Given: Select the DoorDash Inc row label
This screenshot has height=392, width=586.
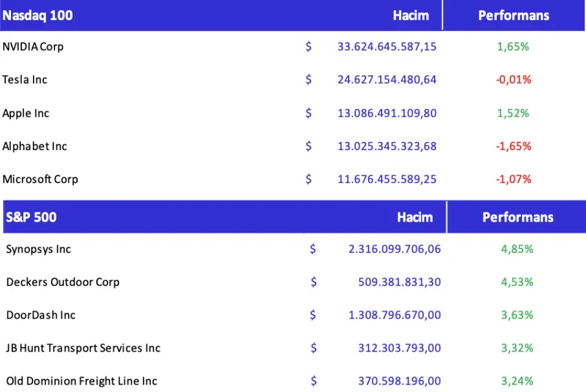Looking at the screenshot, I should click(x=41, y=315).
